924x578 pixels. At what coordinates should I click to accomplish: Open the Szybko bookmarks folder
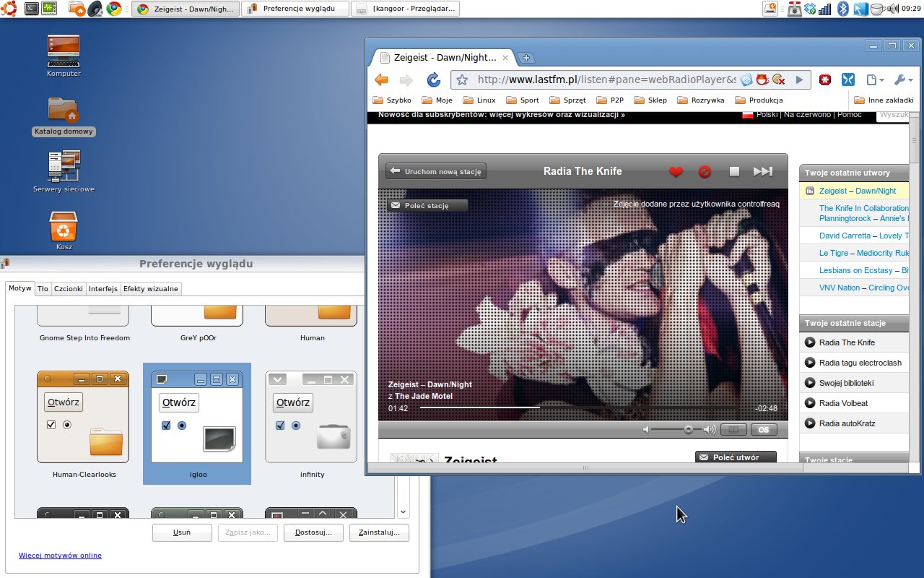coord(392,100)
